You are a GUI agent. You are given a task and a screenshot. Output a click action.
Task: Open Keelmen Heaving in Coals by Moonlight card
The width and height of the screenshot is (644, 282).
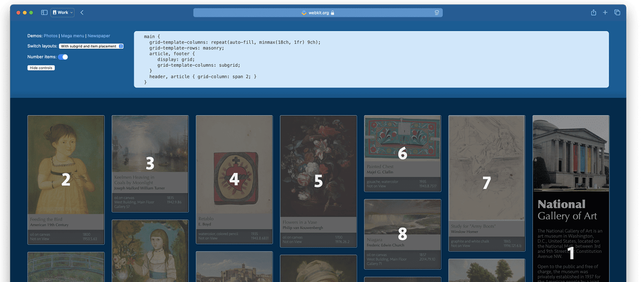[x=150, y=163]
